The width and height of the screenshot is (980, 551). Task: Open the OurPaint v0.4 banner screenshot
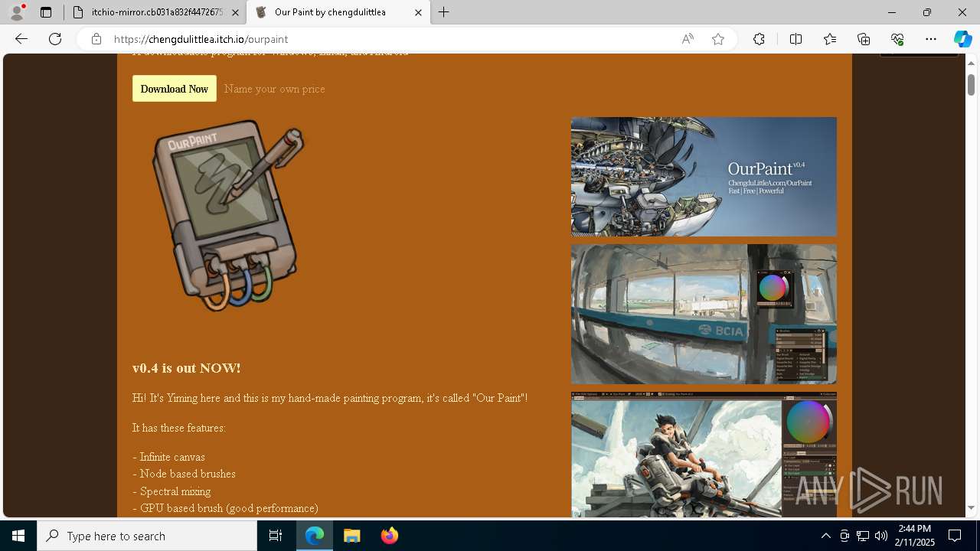coord(704,177)
